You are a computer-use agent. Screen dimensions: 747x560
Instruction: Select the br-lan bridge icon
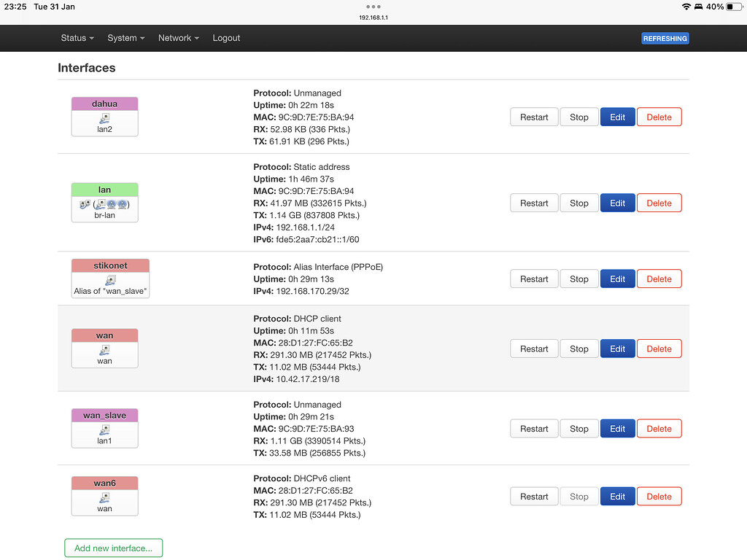tap(104, 203)
